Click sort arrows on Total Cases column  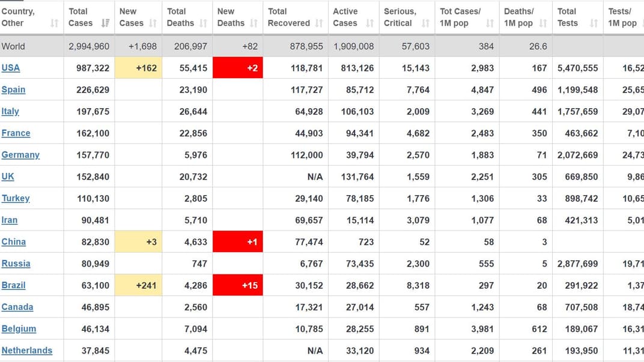tap(106, 23)
